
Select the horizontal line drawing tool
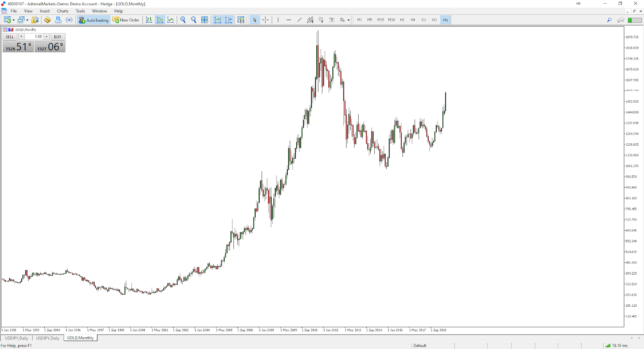tap(289, 20)
